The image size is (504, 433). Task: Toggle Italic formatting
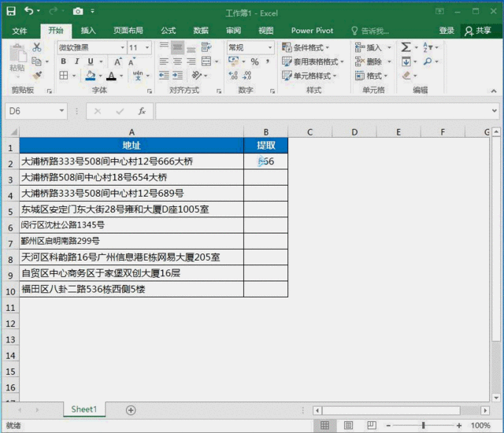tap(77, 61)
